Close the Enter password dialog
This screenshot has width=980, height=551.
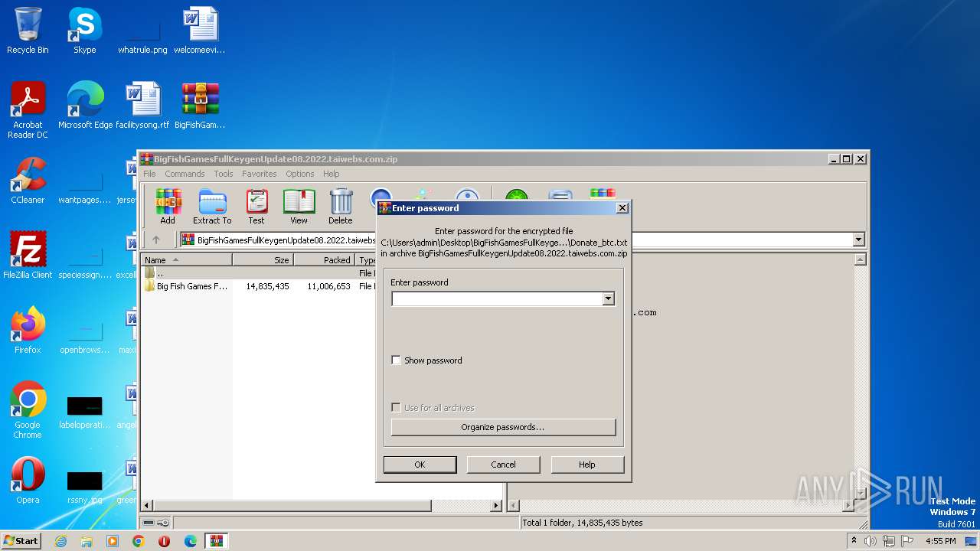point(622,207)
